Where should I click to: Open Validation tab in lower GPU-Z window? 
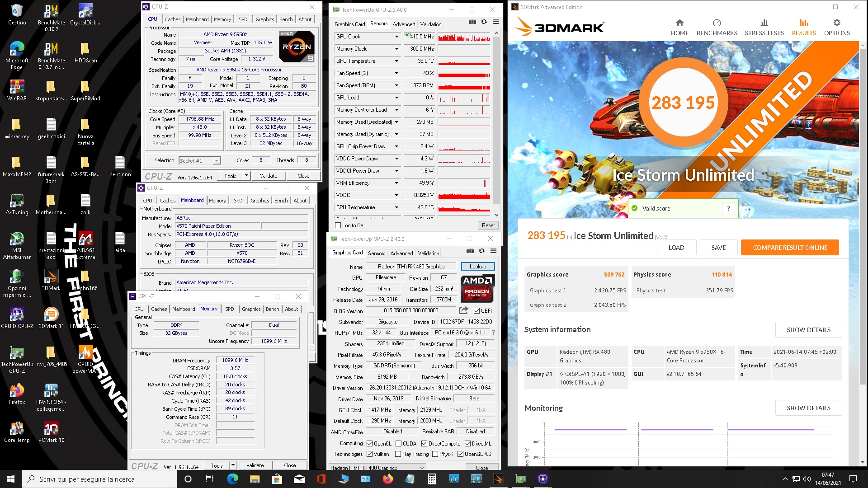428,253
